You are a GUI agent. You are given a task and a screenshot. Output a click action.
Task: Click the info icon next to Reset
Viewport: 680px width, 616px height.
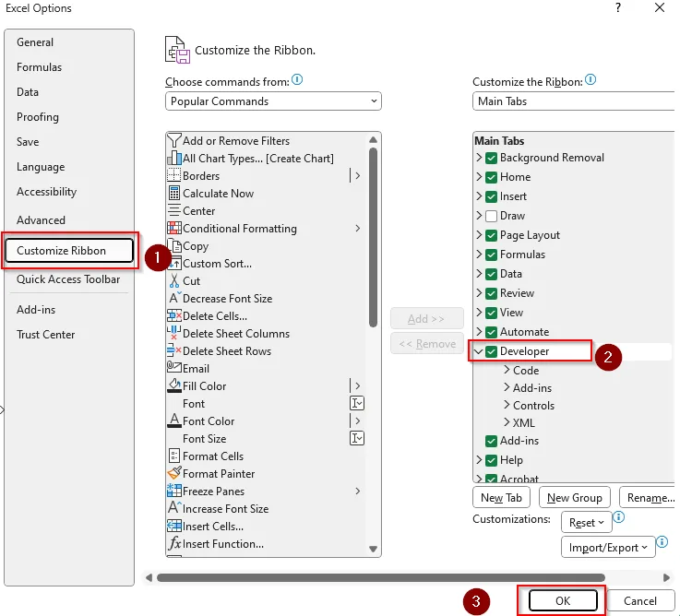click(x=619, y=516)
